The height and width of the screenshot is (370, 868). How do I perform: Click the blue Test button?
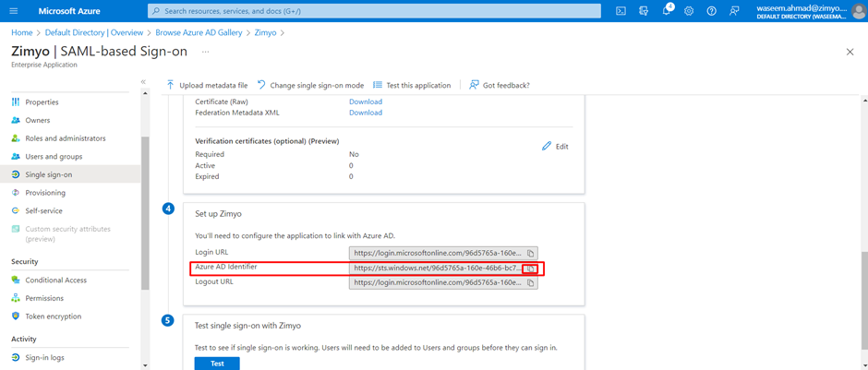[217, 364]
